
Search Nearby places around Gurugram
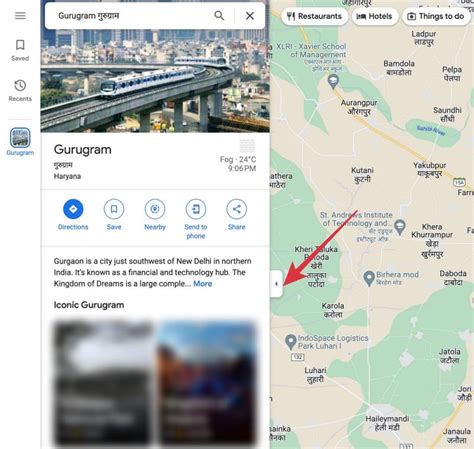coord(155,215)
